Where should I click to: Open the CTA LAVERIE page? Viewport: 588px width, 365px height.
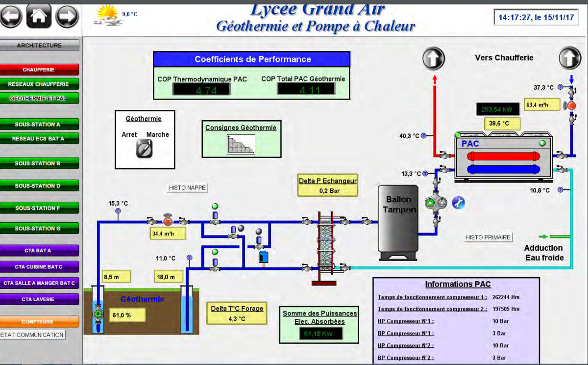(x=39, y=299)
